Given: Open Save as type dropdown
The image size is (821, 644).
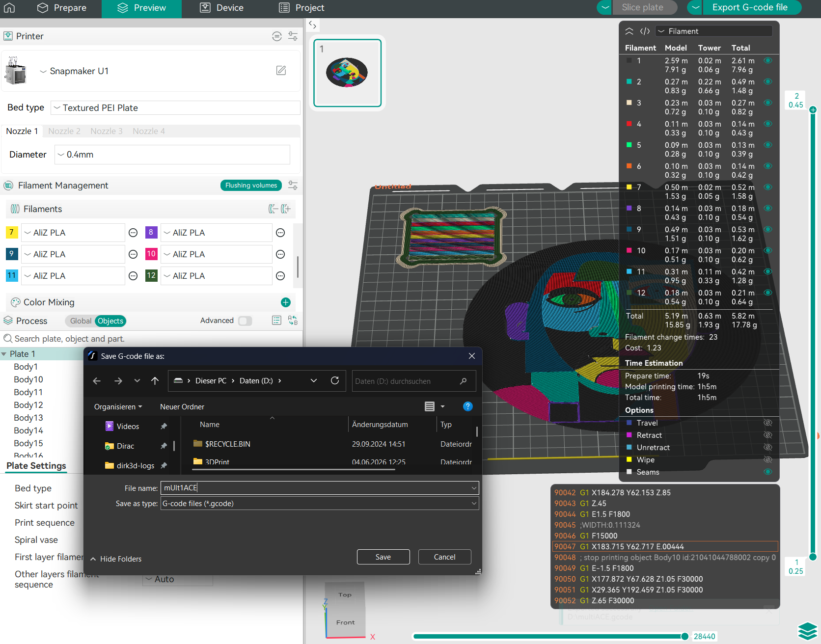Looking at the screenshot, I should coord(320,504).
